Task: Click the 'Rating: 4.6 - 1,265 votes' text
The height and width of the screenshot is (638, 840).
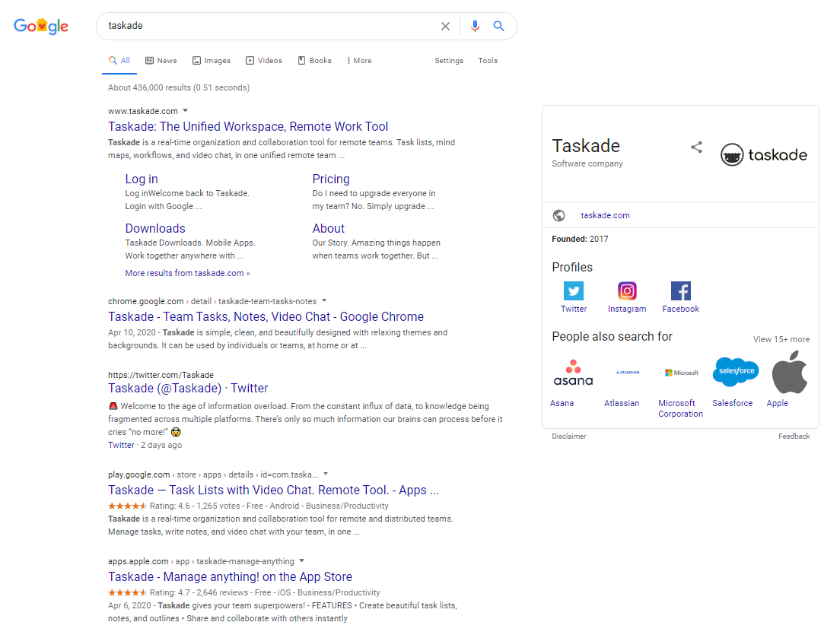Action: 196,506
